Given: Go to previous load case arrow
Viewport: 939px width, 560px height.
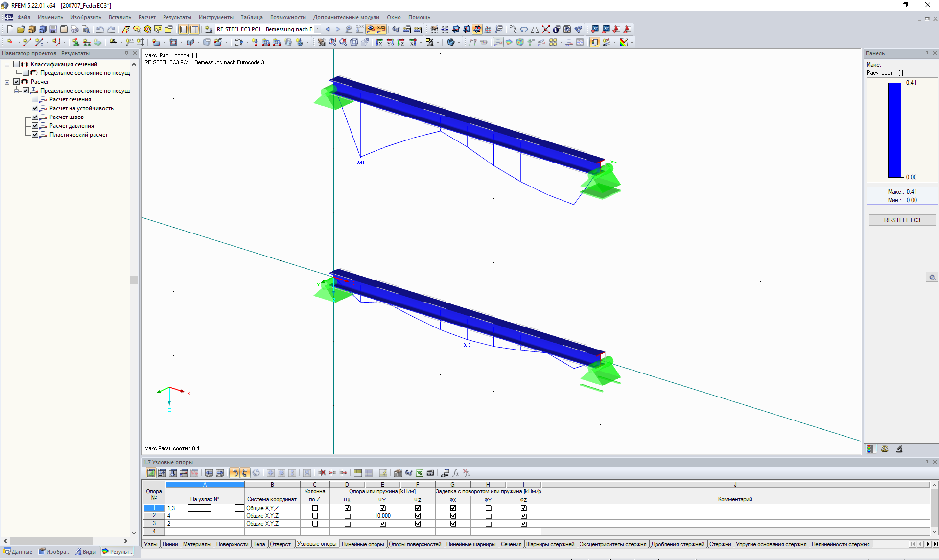Looking at the screenshot, I should [328, 29].
